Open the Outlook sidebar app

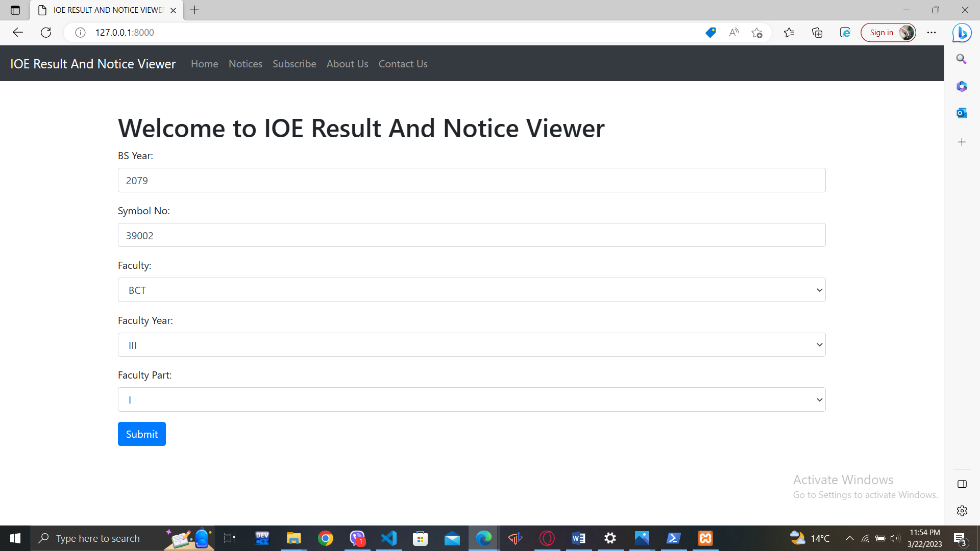tap(962, 113)
